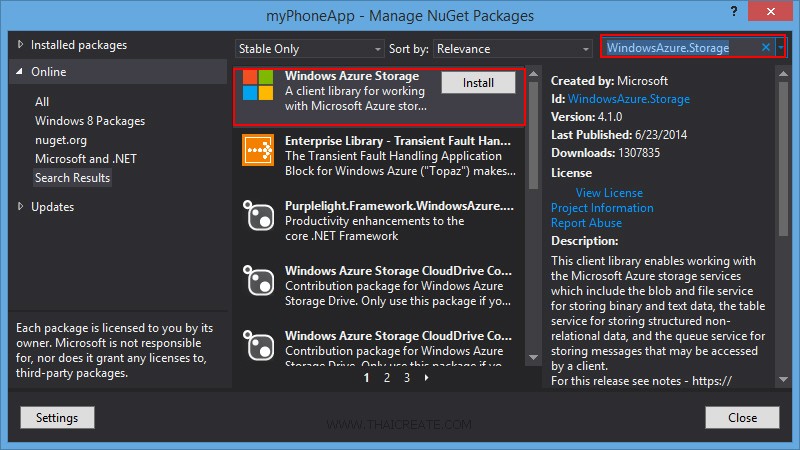Screen dimensions: 800x450
Task: Go to next results page arrow
Action: point(427,378)
